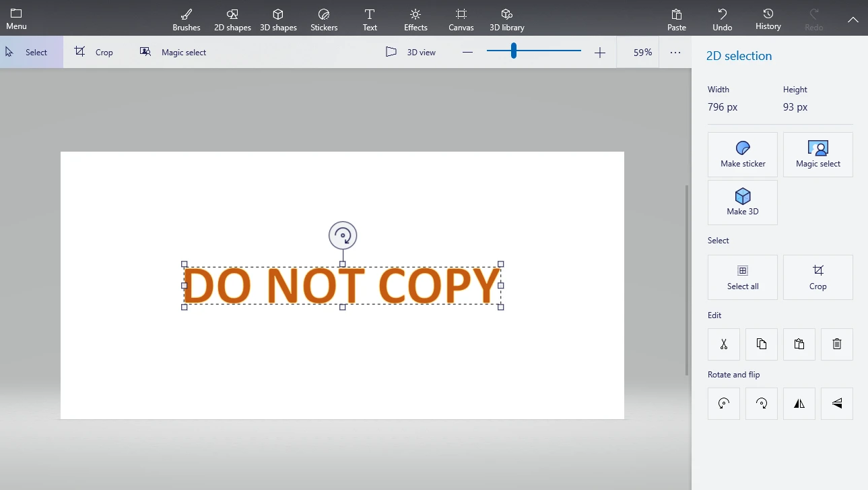Click the DO NOT COPY text selection
The height and width of the screenshot is (490, 868).
pyautogui.click(x=342, y=286)
